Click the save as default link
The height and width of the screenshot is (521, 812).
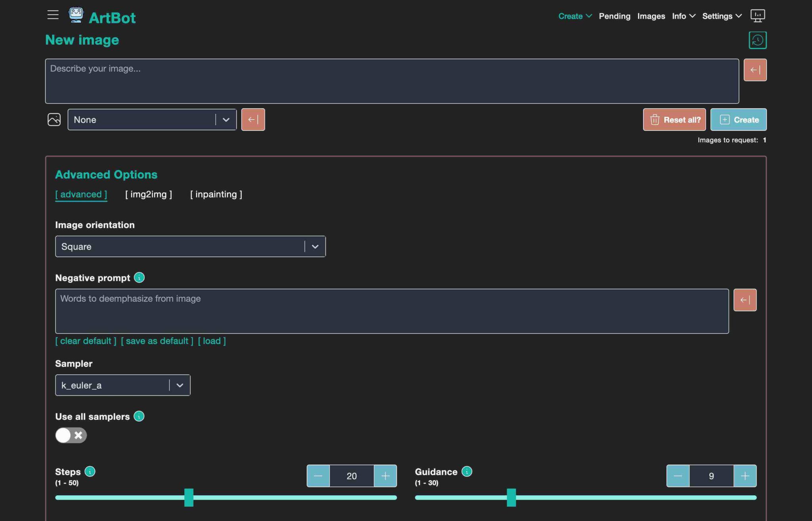157,341
